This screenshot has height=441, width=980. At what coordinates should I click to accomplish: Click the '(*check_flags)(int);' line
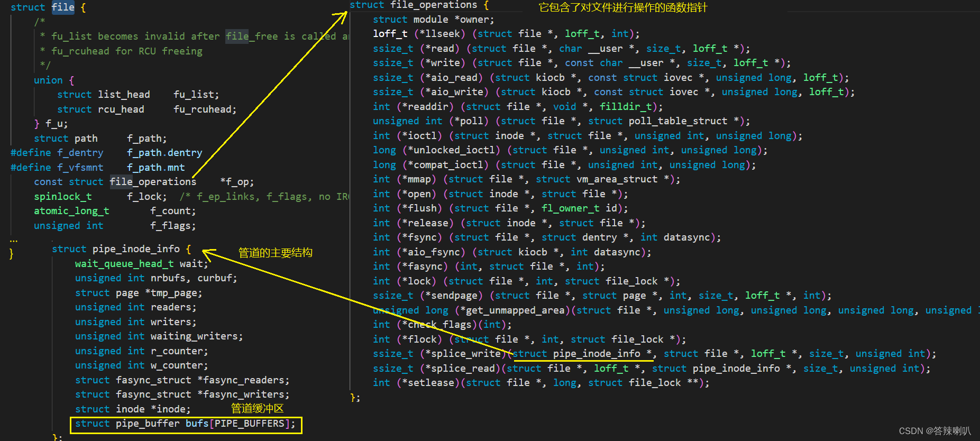(442, 325)
